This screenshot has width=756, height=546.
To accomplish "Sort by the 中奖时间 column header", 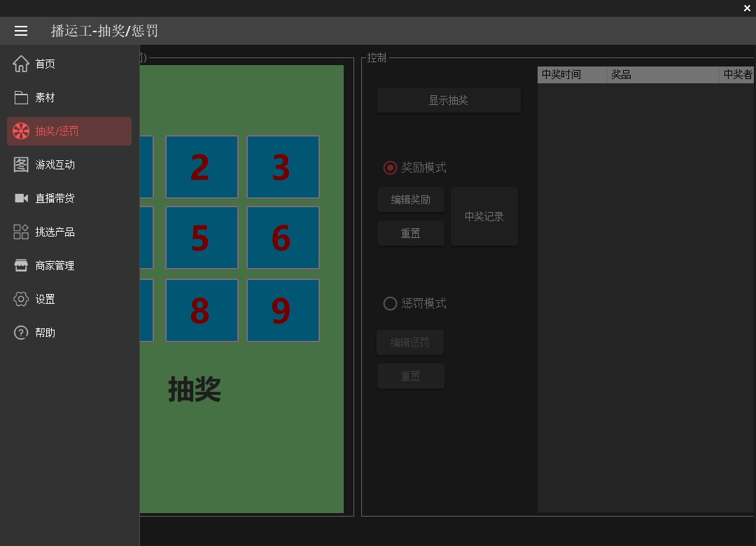I will 572,75.
